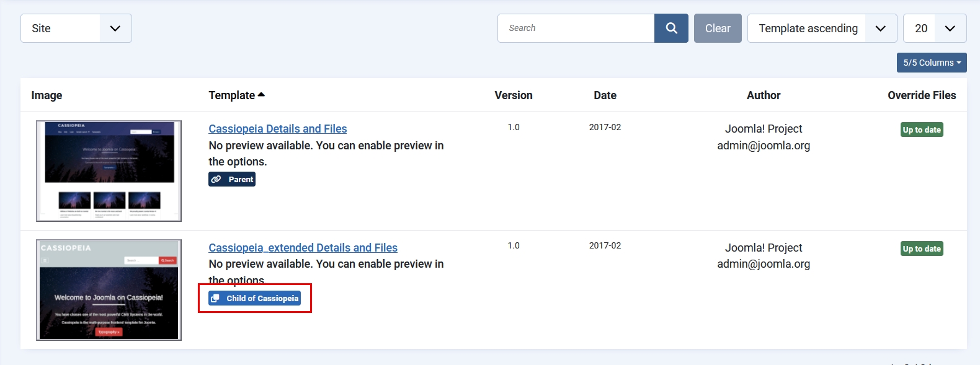
Task: Expand the Template ascending sort dropdown
Action: point(821,29)
